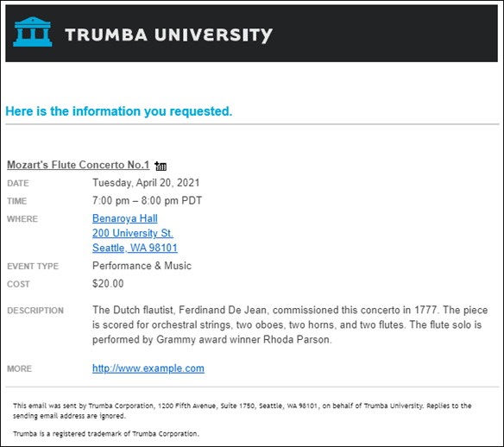Image resolution: width=504 pixels, height=447 pixels.
Task: Click the Trumba registered trademark footer line
Action: (x=106, y=434)
